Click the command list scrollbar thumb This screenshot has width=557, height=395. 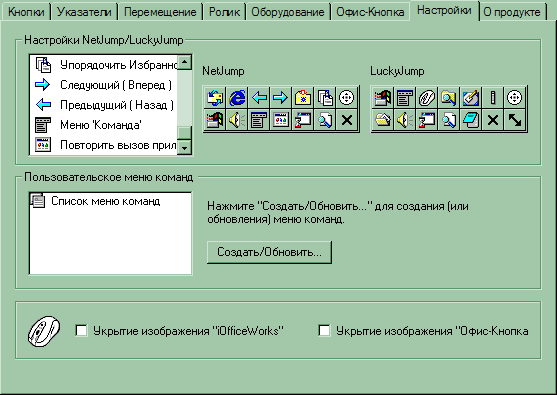tap(184, 133)
